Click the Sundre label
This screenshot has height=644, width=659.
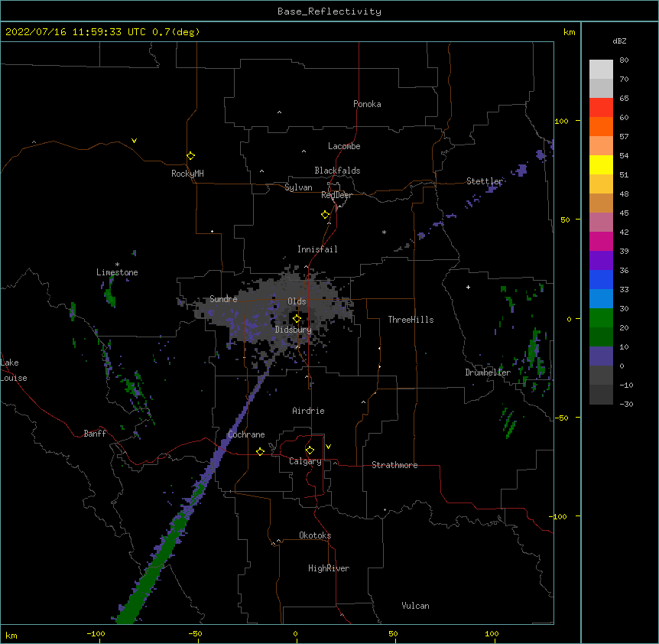pyautogui.click(x=223, y=299)
